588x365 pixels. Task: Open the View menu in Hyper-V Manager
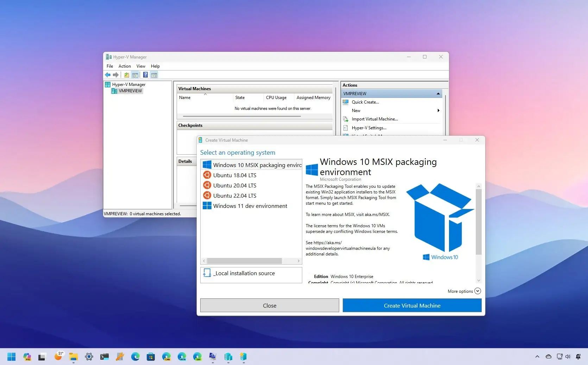[141, 66]
